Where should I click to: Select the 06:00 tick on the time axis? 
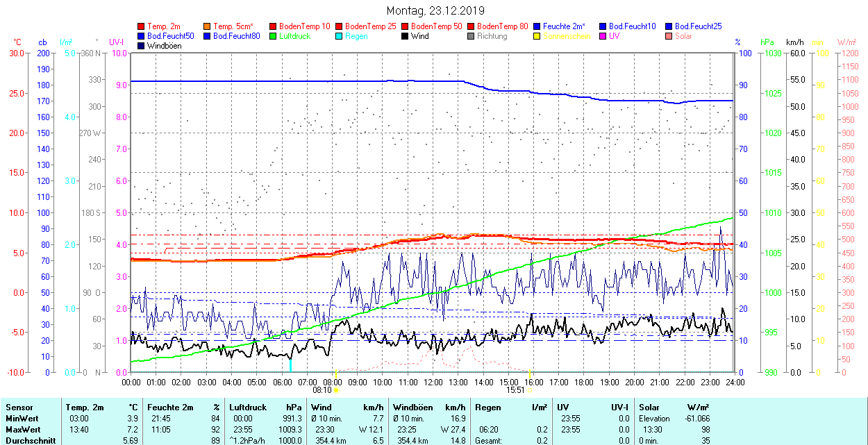(282, 382)
